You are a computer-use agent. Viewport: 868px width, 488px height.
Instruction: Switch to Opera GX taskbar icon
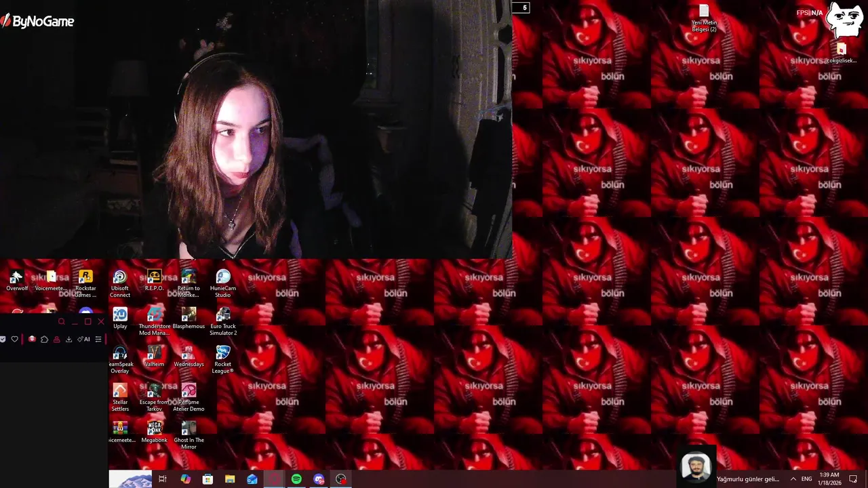(x=274, y=479)
